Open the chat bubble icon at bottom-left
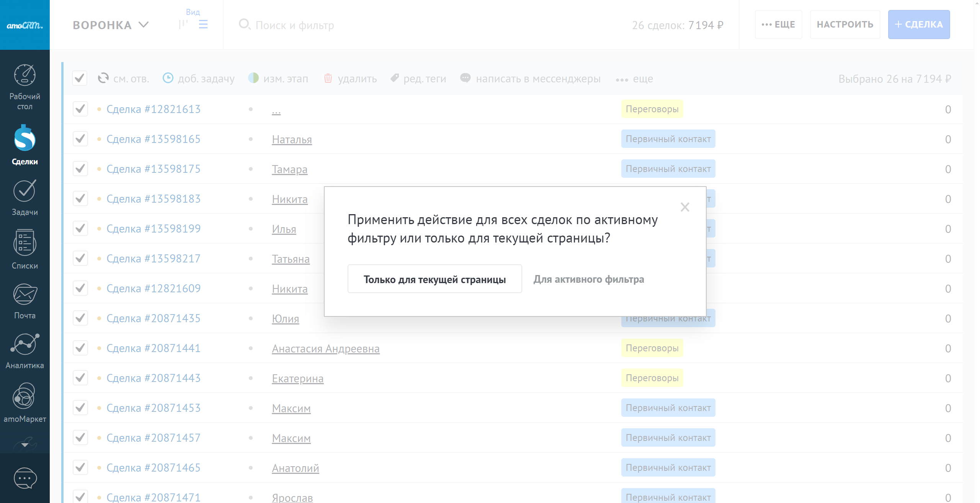Screen dimensions: 980x503 click(x=25, y=478)
